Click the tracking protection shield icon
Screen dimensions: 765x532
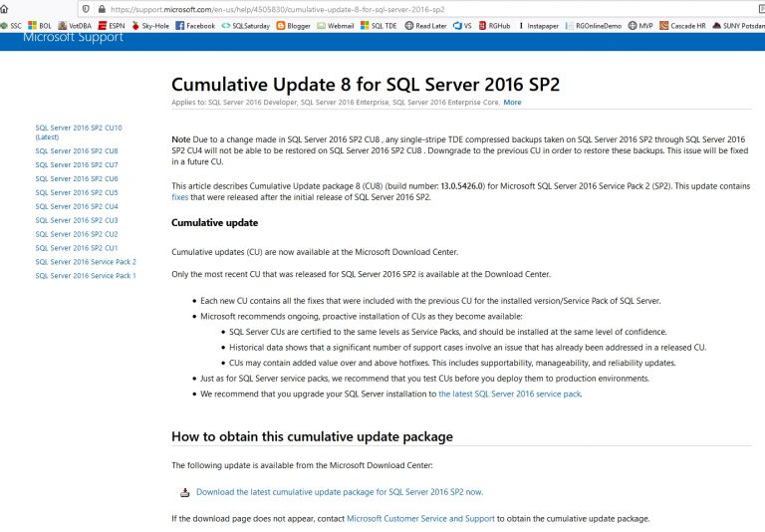pyautogui.click(x=88, y=9)
